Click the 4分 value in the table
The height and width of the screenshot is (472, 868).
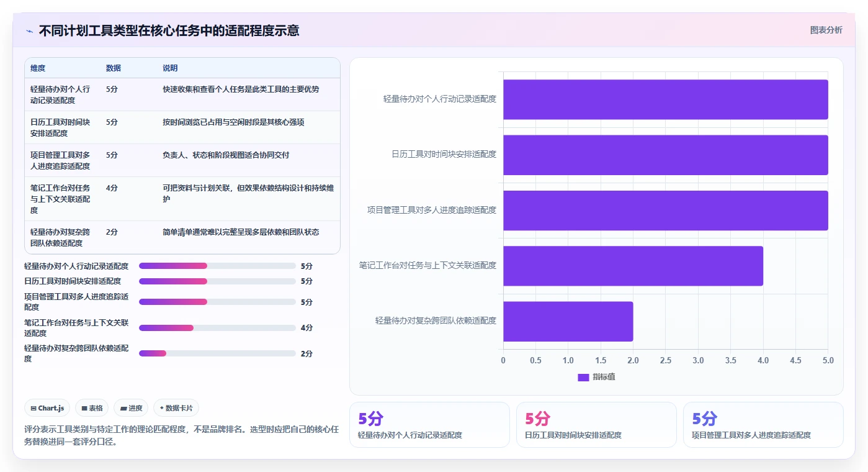112,188
